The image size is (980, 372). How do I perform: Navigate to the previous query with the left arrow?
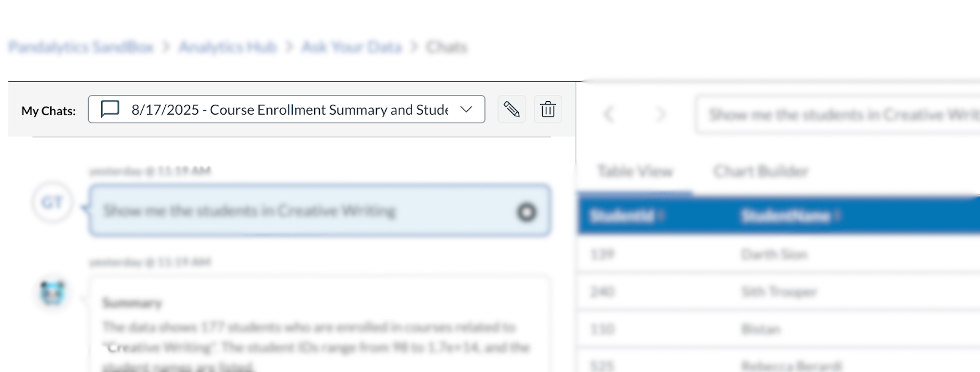point(609,115)
